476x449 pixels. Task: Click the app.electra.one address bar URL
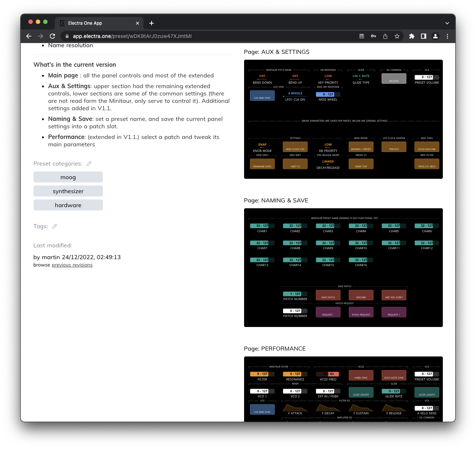coord(132,36)
